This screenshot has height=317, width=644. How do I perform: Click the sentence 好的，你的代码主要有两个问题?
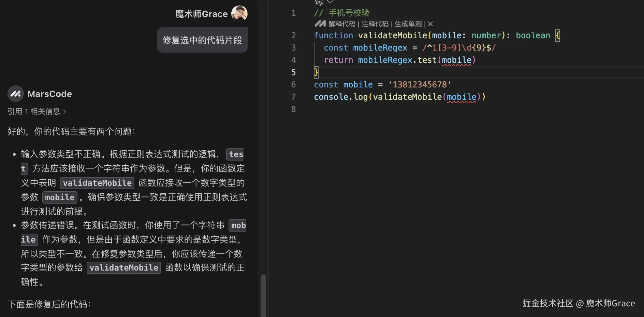pyautogui.click(x=71, y=132)
